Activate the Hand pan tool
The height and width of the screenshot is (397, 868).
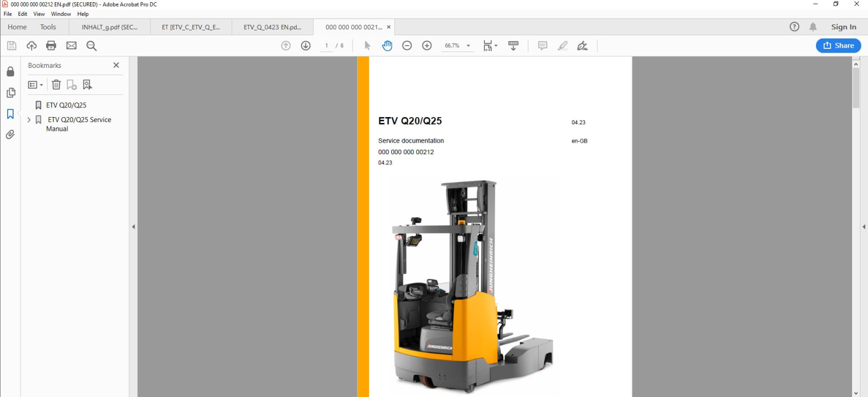tap(387, 46)
